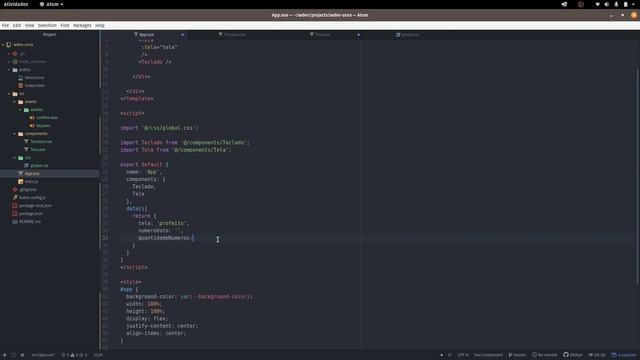The height and width of the screenshot is (360, 640).
Task: Collapse the wdev-urna project root
Action: (3, 45)
